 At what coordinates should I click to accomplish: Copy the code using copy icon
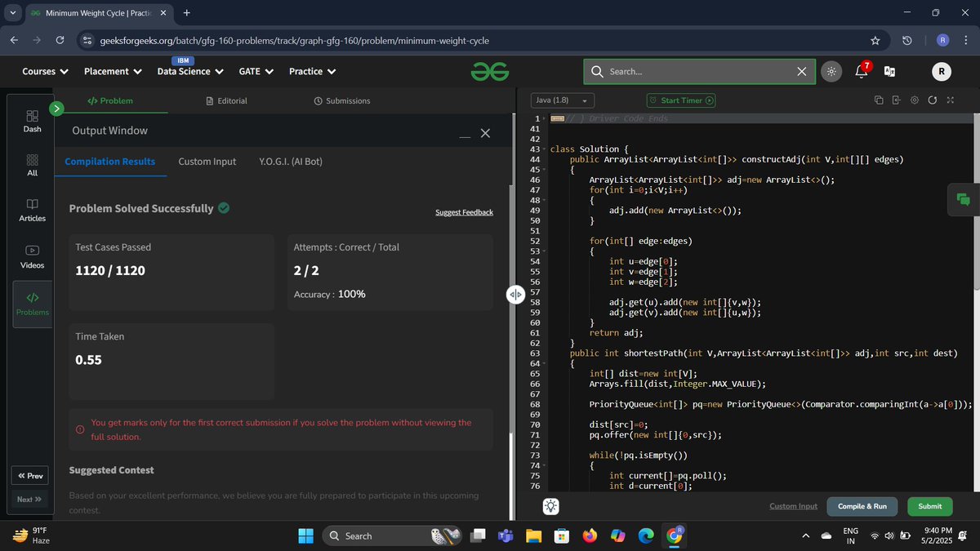point(879,100)
